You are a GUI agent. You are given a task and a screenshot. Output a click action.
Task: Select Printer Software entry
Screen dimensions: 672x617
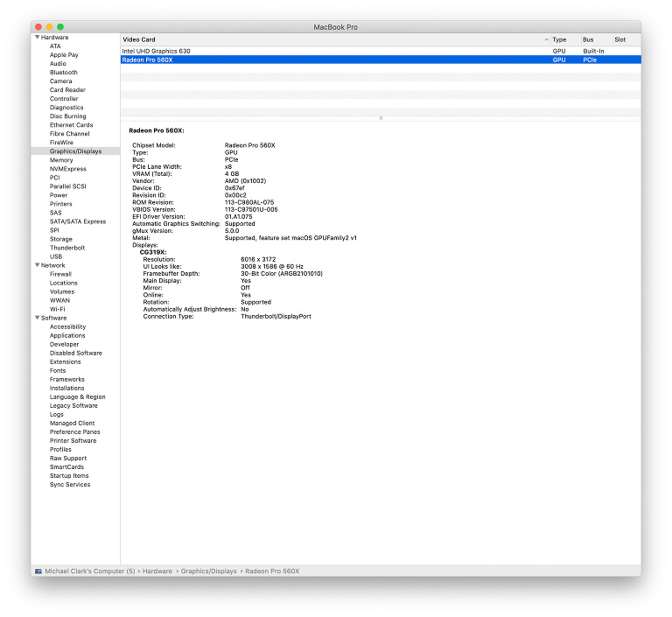(x=73, y=441)
